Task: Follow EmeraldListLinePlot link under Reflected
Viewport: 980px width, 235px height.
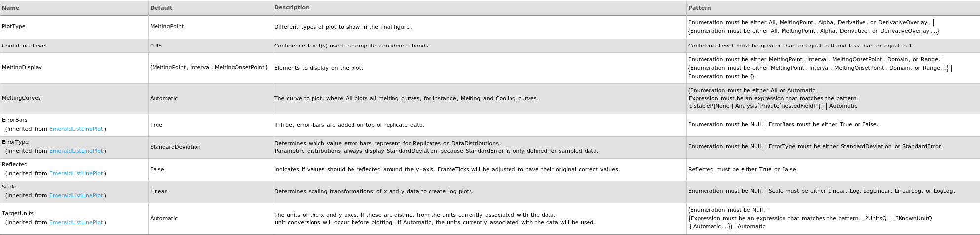Action: 76,174
